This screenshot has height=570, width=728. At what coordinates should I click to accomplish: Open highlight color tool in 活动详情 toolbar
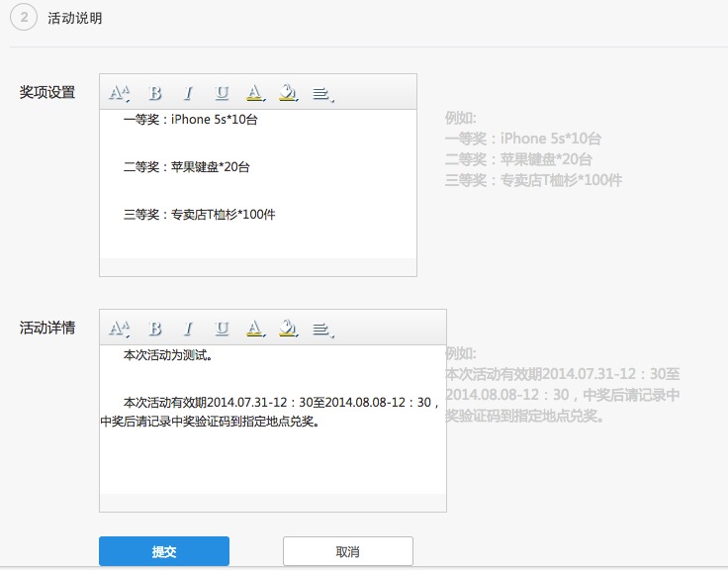[288, 329]
